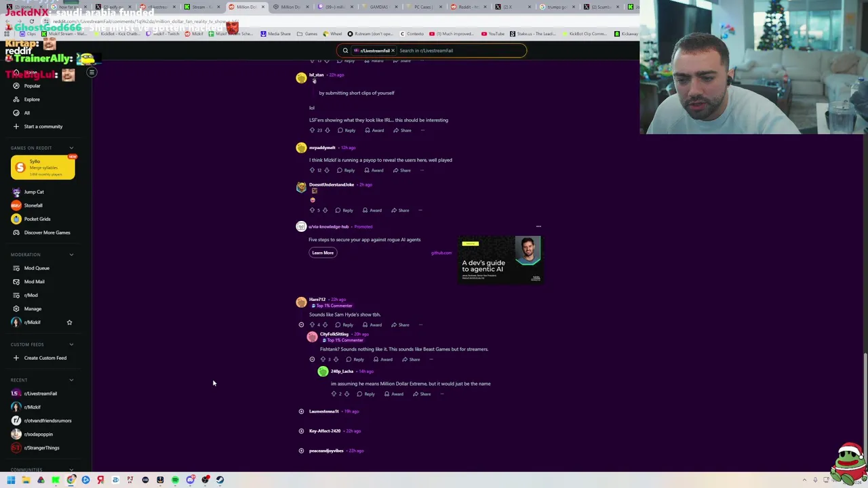868x488 pixels.
Task: Collapse the Moderation section
Action: point(71,255)
